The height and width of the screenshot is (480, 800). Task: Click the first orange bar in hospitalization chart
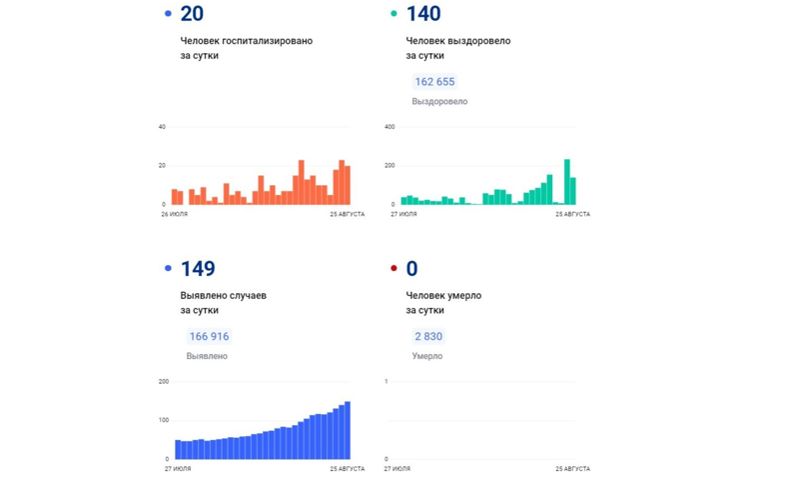pyautogui.click(x=174, y=197)
